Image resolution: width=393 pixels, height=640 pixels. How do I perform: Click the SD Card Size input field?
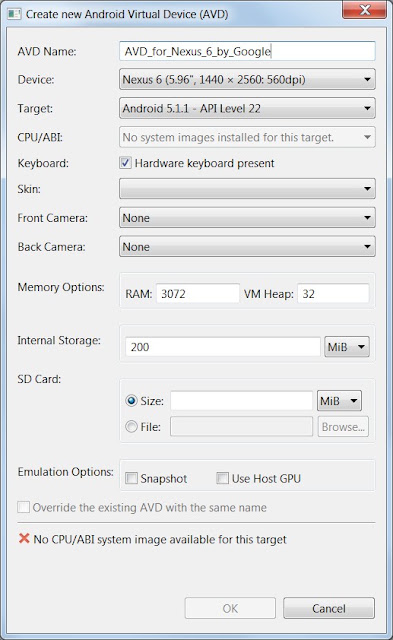(242, 401)
